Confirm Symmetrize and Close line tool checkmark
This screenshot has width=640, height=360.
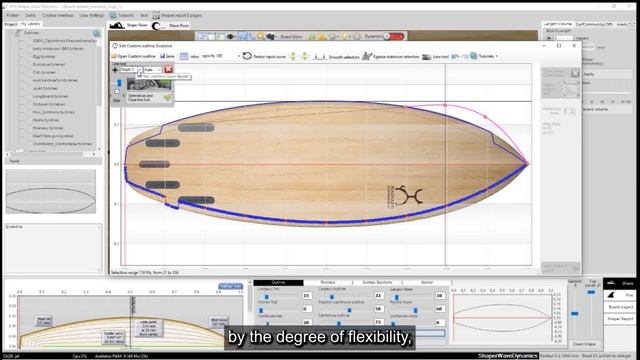[x=167, y=98]
